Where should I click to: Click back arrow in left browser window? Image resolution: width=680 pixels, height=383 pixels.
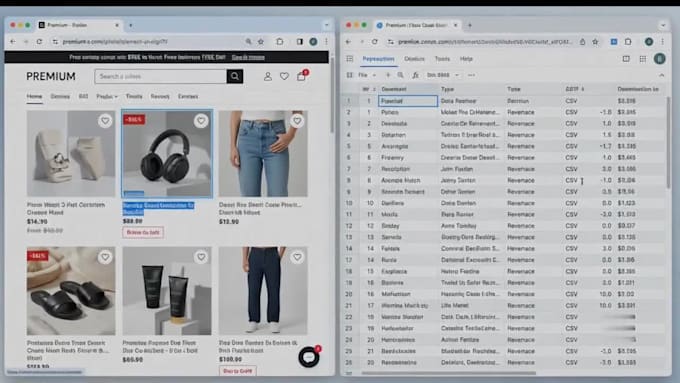tap(13, 42)
